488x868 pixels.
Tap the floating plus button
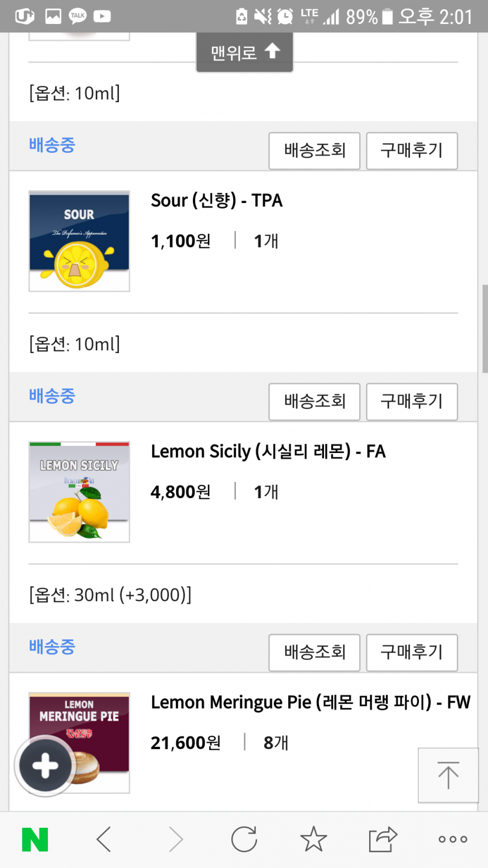coord(45,766)
